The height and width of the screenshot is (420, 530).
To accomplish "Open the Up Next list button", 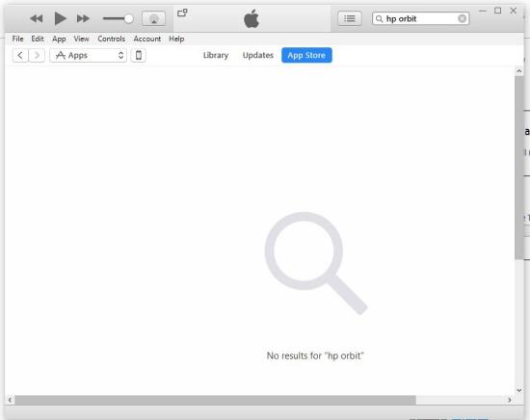I will coord(350,18).
